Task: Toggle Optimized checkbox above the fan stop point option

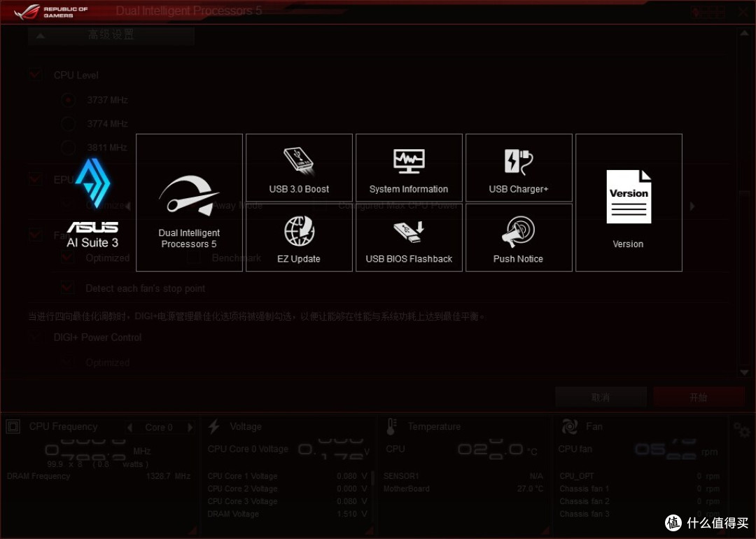Action: [x=67, y=258]
